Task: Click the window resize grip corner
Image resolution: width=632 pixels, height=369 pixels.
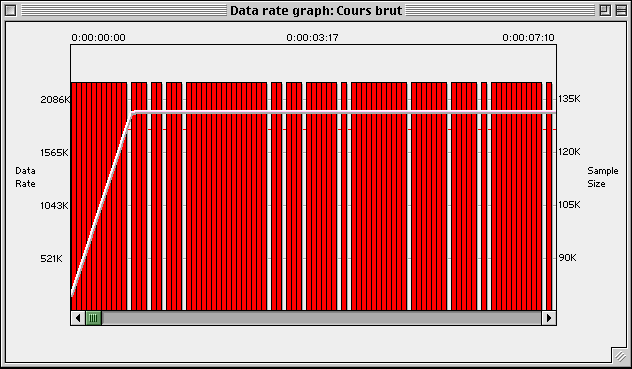Action: [619, 355]
